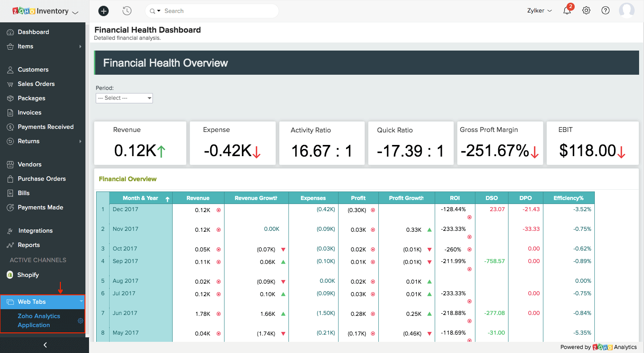
Task: Expand the Returns submenu arrow
Action: [80, 141]
